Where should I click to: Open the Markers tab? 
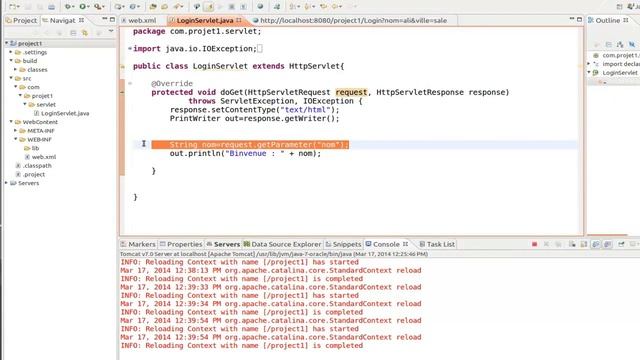tap(138, 244)
